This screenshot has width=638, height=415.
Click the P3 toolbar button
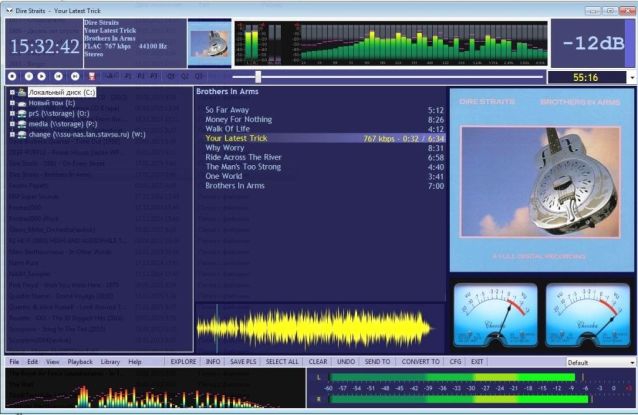[x=154, y=76]
